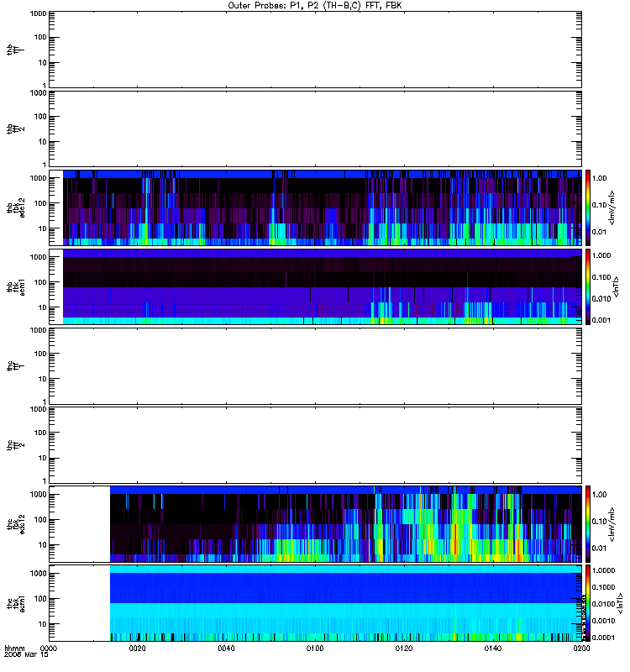Click the 'thb fff 2' y-axis label
Viewport: 630px width, 672px height.
[x=15, y=129]
